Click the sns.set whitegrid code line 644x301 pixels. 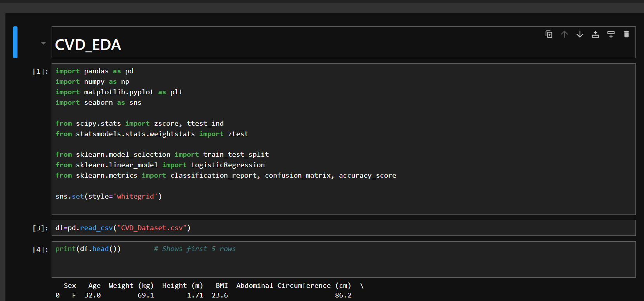108,197
